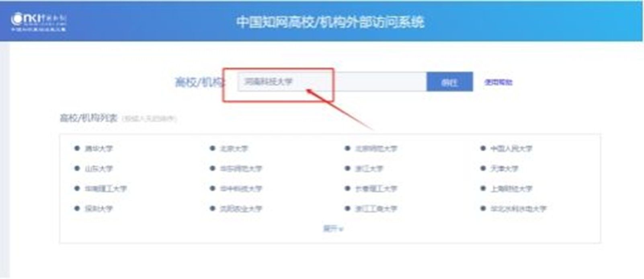Choose 北京师范大学 in institution list
The image size is (644, 279).
tap(376, 149)
